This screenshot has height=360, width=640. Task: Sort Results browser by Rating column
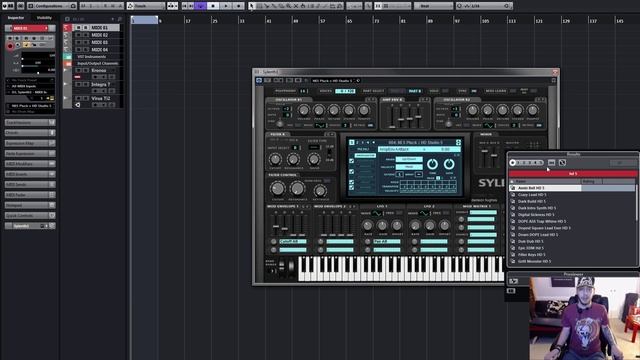(x=592, y=181)
